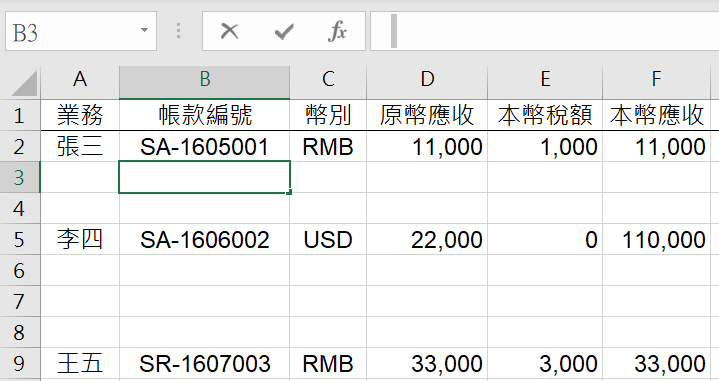Image resolution: width=719 pixels, height=381 pixels.
Task: Open Insert Function fx dialog
Action: point(337,32)
